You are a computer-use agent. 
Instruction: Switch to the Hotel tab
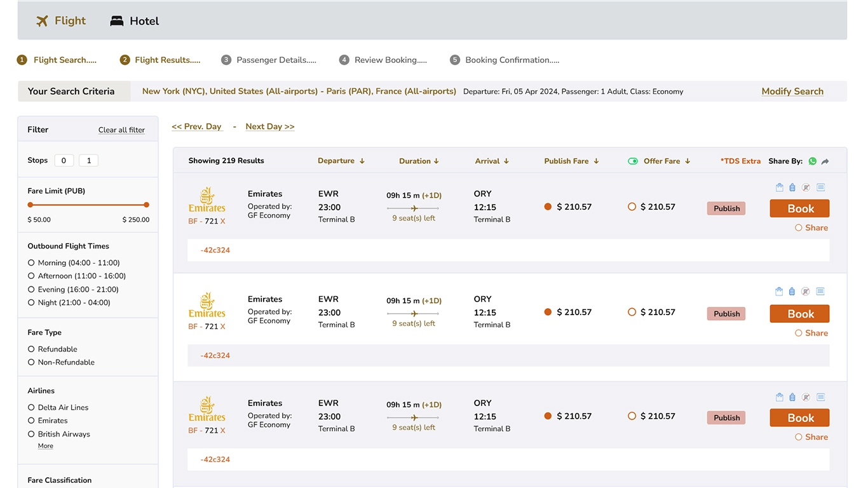[x=135, y=21]
